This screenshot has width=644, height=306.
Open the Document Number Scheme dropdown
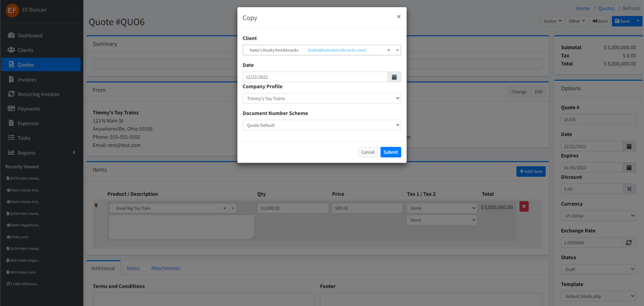click(322, 125)
